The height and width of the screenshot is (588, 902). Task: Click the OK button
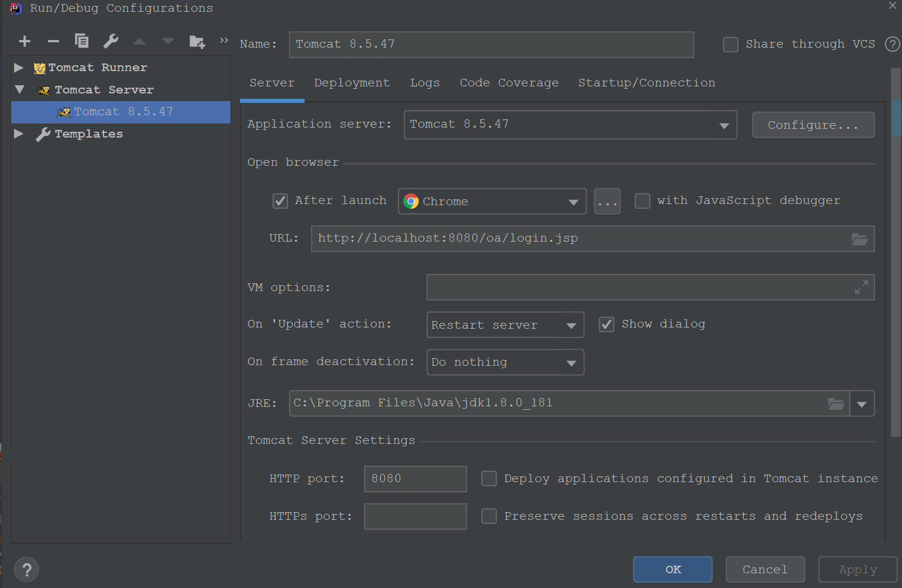point(673,569)
